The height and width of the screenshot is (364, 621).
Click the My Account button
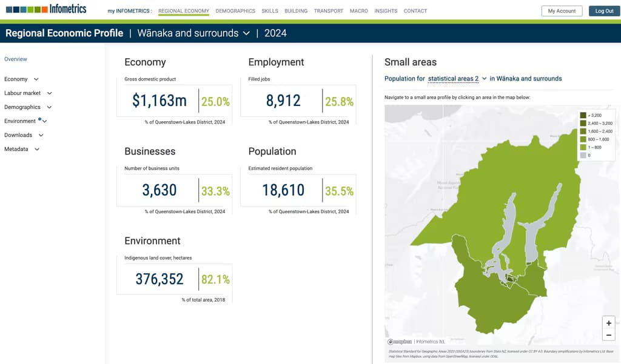tap(562, 11)
